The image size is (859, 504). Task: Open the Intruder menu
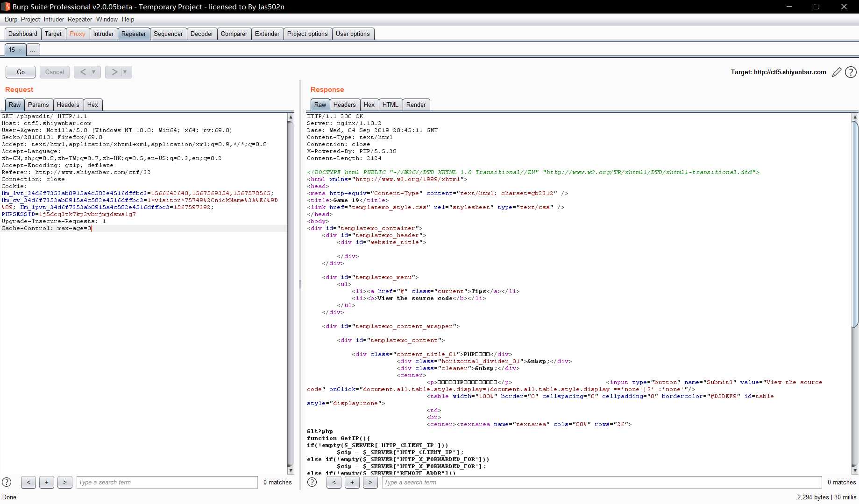point(54,19)
